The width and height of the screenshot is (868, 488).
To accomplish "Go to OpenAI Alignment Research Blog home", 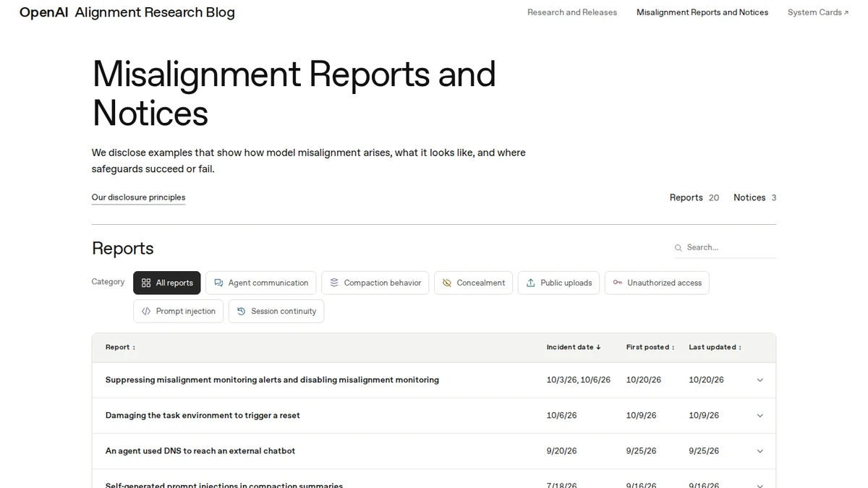I will pyautogui.click(x=127, y=12).
